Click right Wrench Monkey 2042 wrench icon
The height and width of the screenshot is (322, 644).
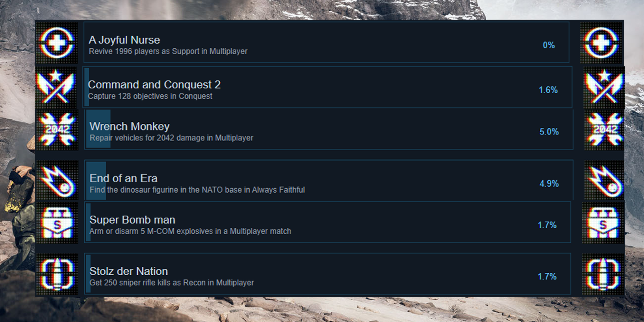[604, 129]
